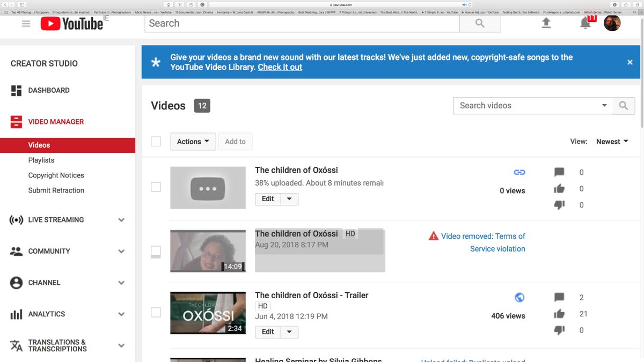This screenshot has height=362, width=644.
Task: Click the Dashboard icon in sidebar
Action: point(16,91)
